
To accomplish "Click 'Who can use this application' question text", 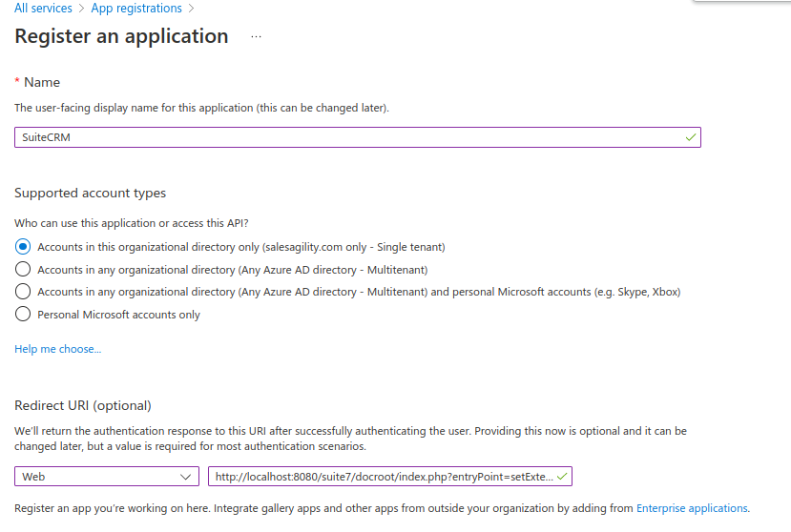I will click(x=131, y=223).
